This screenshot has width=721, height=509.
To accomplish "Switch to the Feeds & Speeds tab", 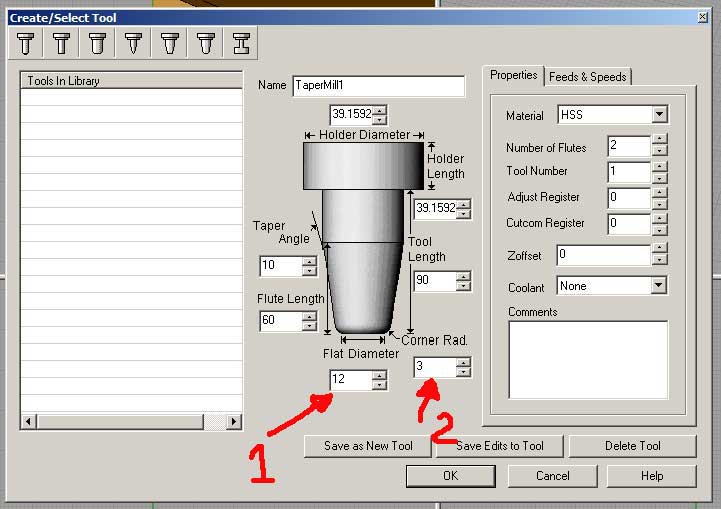I will (588, 77).
